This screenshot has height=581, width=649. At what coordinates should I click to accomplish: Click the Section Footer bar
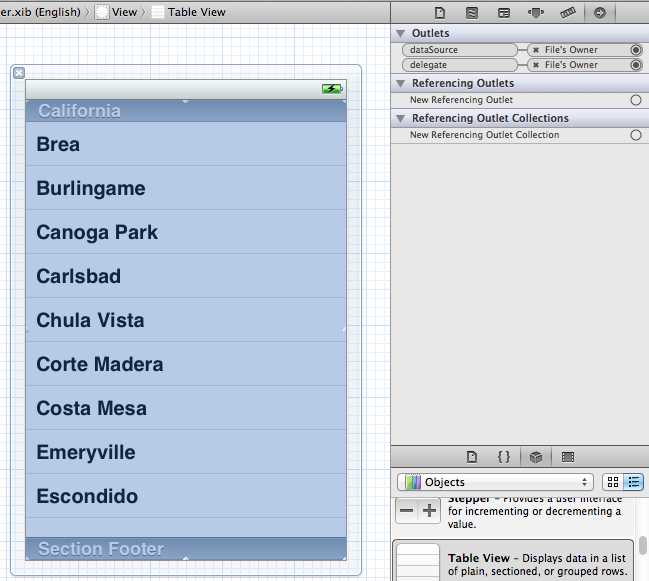click(x=186, y=549)
